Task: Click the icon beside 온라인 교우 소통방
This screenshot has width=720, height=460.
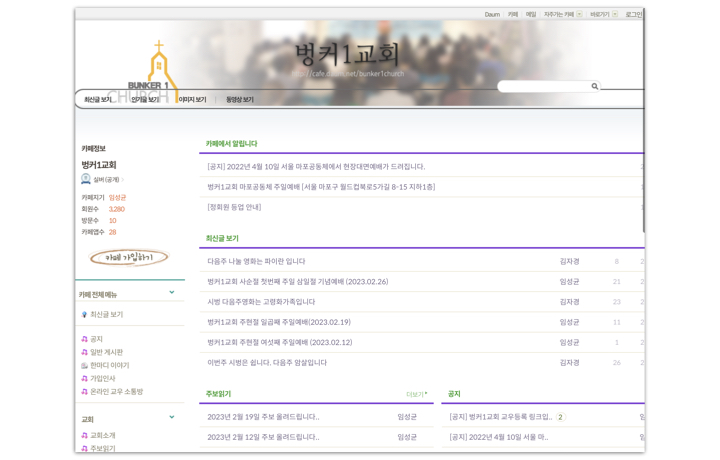Action: (x=84, y=392)
